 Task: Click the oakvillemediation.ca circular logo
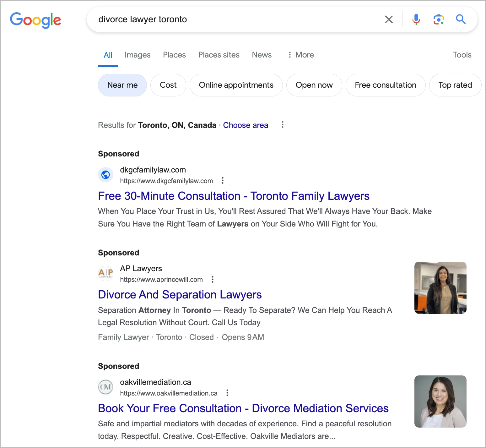pyautogui.click(x=105, y=387)
